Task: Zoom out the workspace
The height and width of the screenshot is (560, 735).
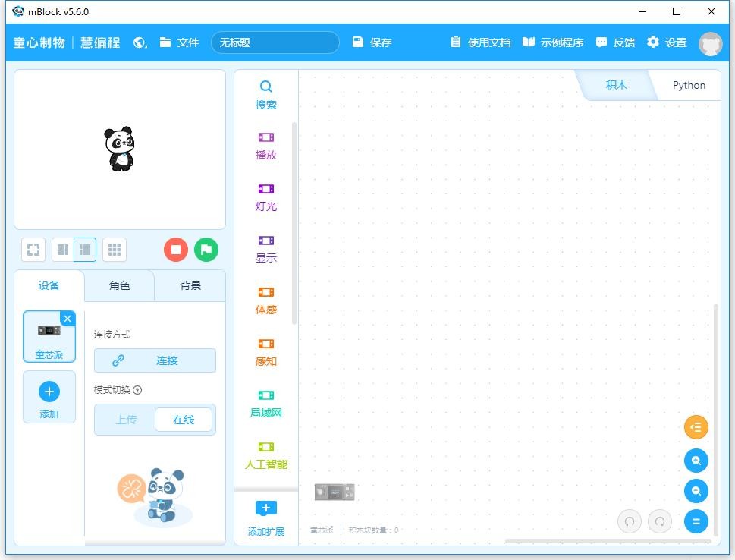Action: point(696,491)
